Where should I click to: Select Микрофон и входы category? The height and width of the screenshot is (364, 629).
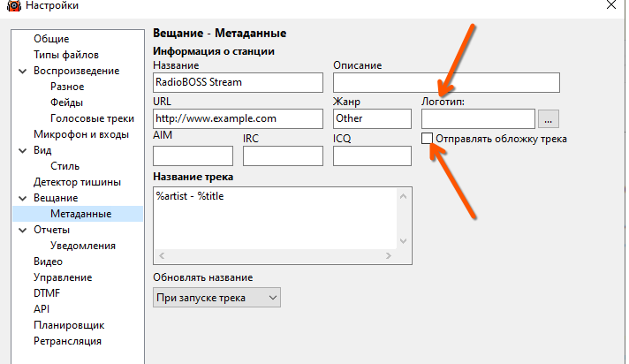pos(81,134)
